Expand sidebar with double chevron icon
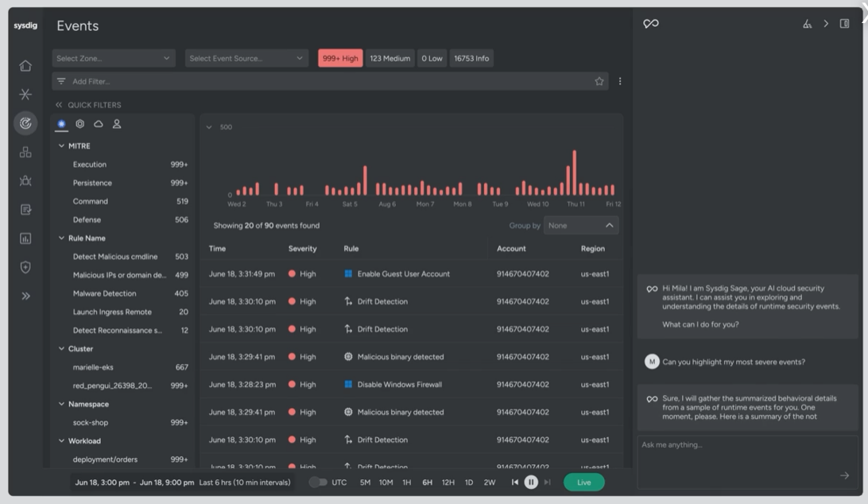The height and width of the screenshot is (504, 868). point(25,296)
